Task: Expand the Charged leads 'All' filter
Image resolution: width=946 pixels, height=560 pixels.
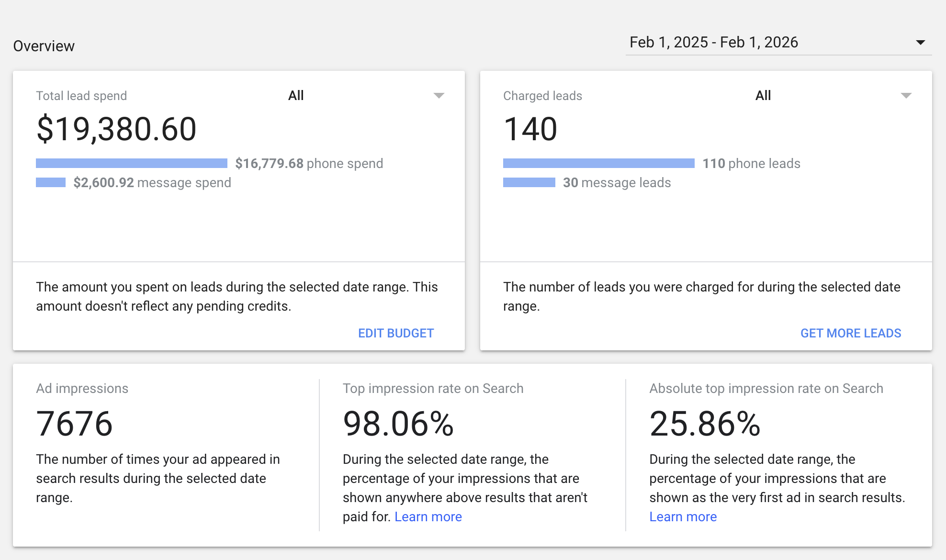Action: click(x=833, y=96)
